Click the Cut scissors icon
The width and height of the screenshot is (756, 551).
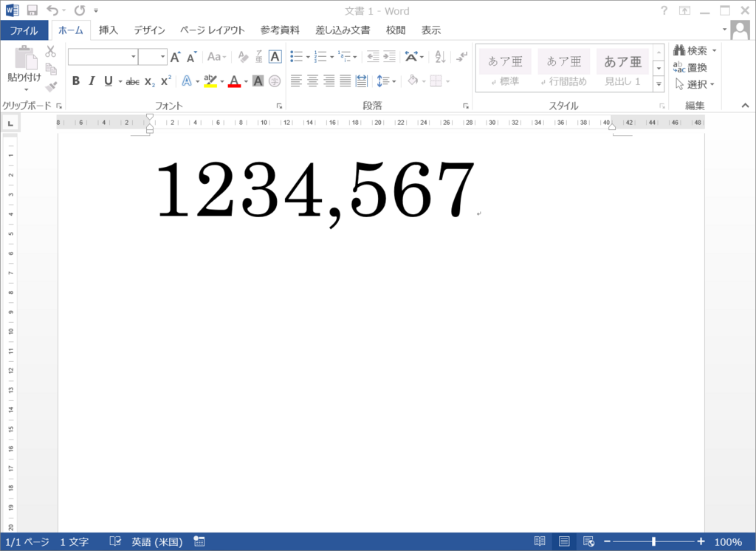click(x=50, y=51)
